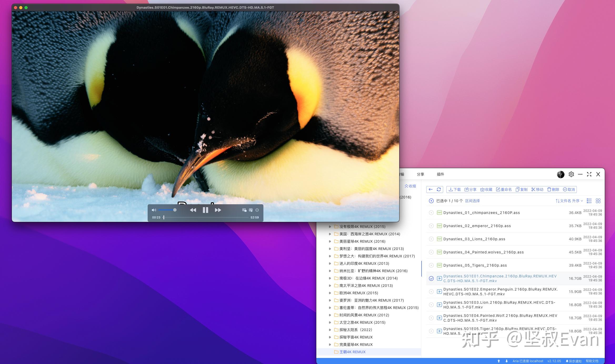This screenshot has width=615, height=364.
Task: Click the video file icon of S01E03.Lion
Action: [x=439, y=305]
